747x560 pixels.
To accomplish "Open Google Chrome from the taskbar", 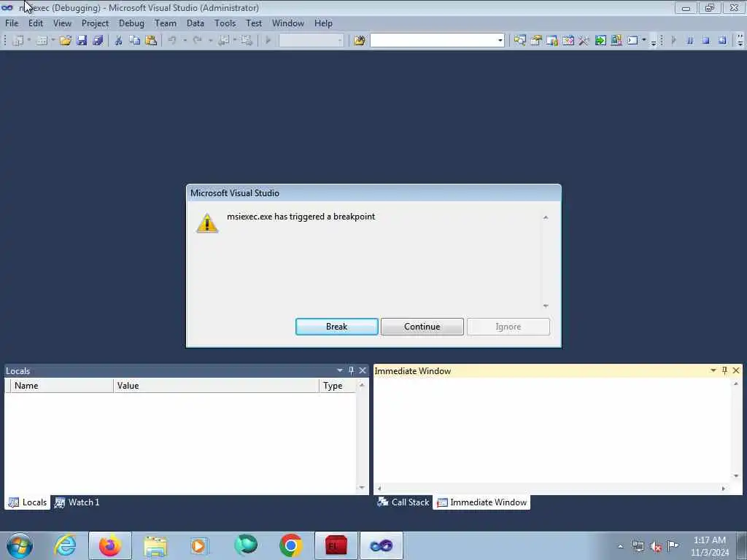I will pos(290,545).
